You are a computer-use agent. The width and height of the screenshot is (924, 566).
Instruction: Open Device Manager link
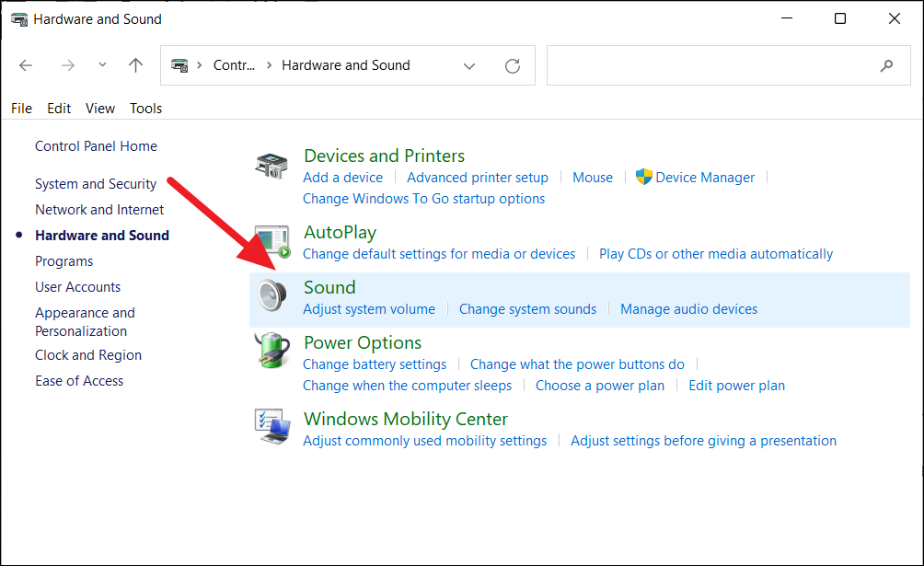coord(705,178)
